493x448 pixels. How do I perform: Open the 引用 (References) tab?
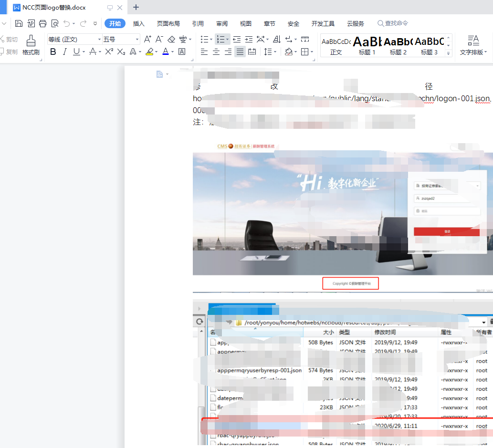coord(198,23)
